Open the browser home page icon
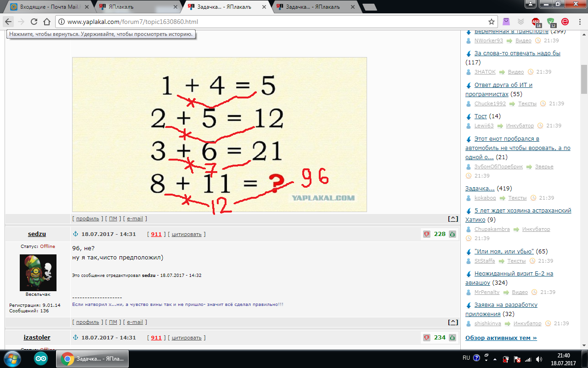Viewport: 588px width, 368px height. coord(46,22)
